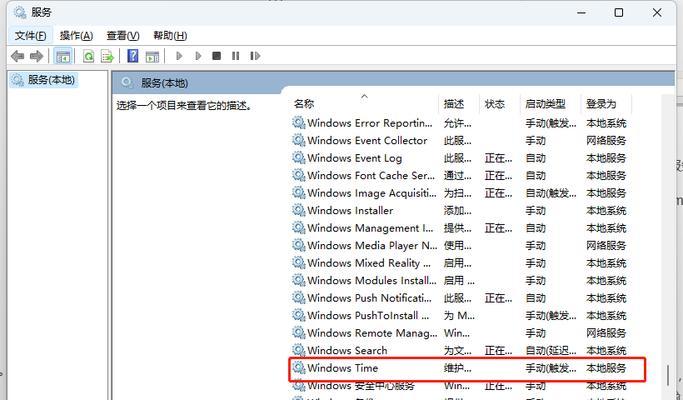Click the Restart service icon
683x400 pixels.
(x=255, y=56)
